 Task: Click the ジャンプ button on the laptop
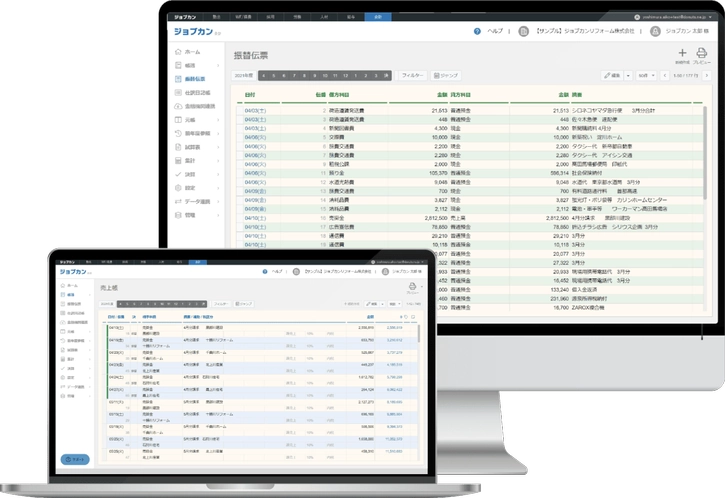244,304
